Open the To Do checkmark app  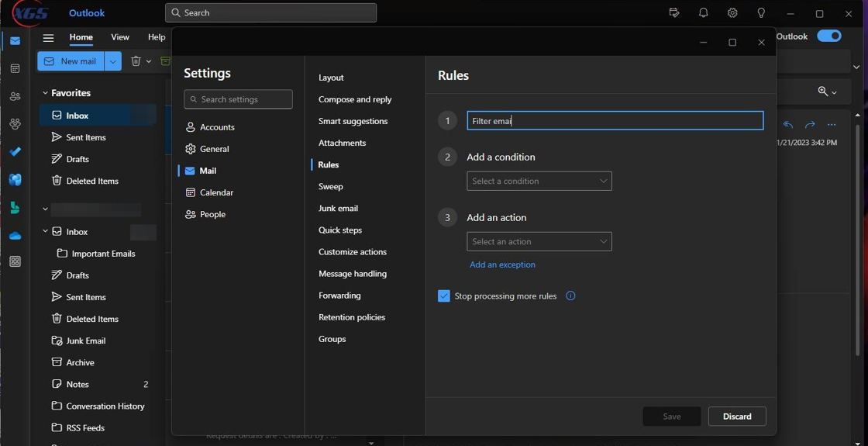(15, 152)
